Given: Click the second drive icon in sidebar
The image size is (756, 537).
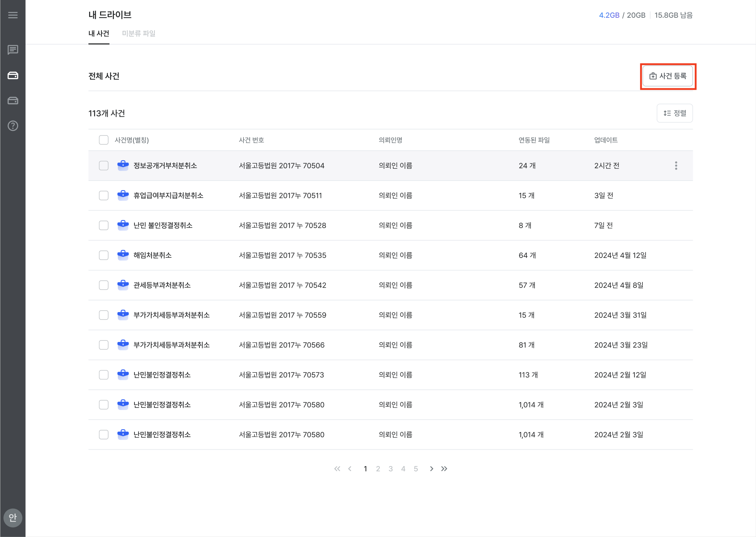Looking at the screenshot, I should [x=13, y=101].
